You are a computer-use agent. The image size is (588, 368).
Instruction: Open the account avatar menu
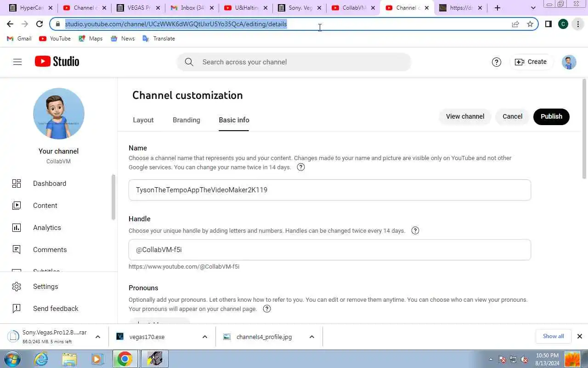[569, 62]
